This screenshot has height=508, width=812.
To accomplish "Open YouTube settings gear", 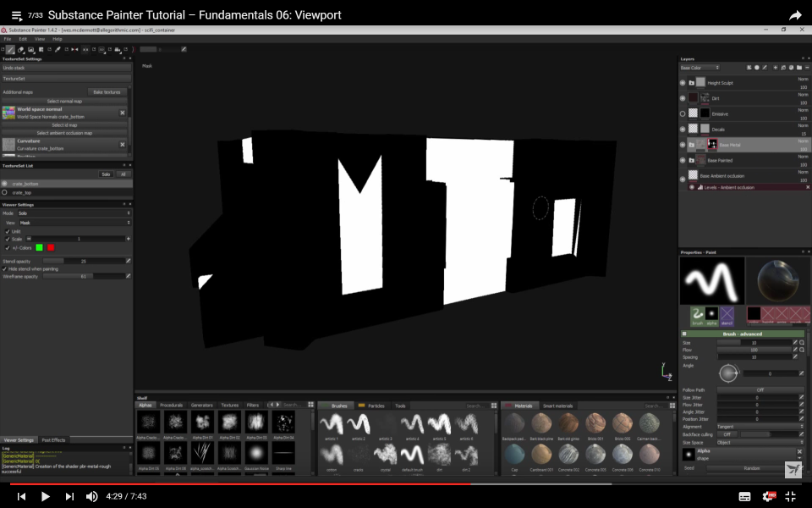I will [x=769, y=496].
